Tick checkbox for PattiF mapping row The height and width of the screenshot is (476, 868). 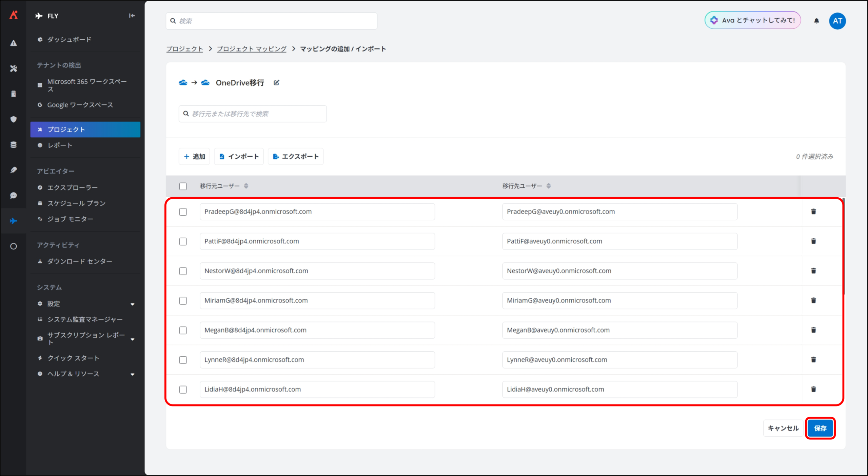point(183,241)
